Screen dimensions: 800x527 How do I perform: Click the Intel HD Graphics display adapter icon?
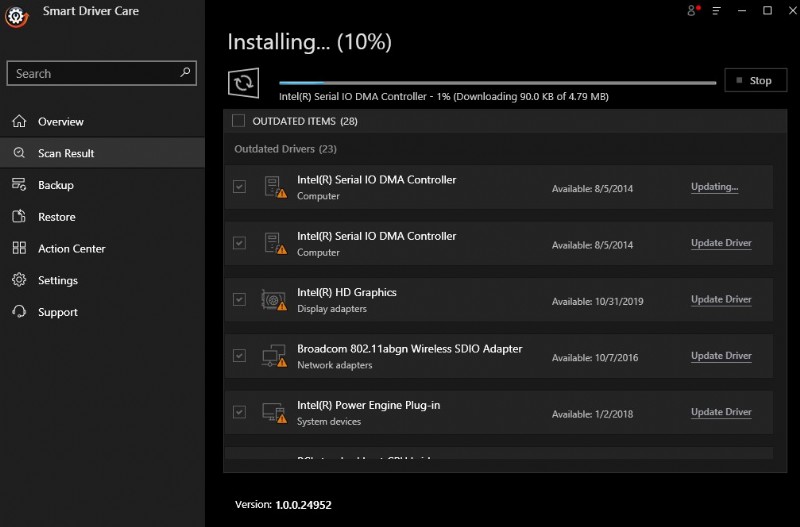coord(274,300)
